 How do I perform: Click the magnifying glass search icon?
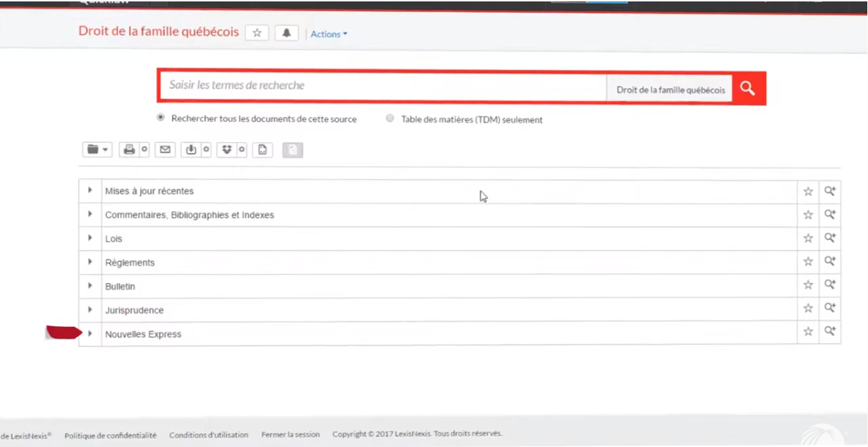[x=747, y=88]
